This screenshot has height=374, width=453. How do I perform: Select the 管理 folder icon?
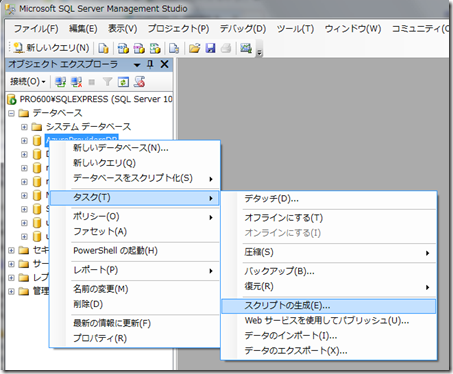(23, 291)
